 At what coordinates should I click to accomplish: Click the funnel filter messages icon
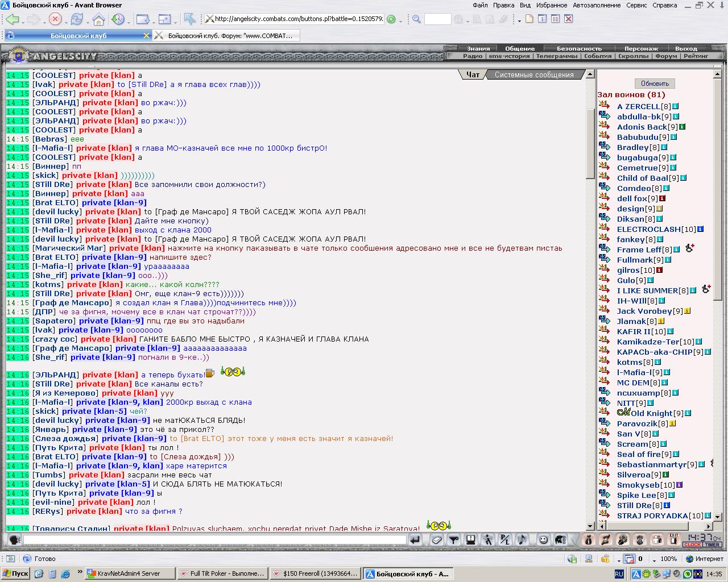pyautogui.click(x=454, y=540)
